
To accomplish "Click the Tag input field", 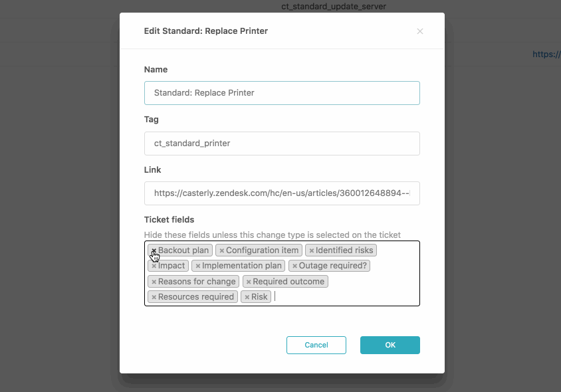I will pyautogui.click(x=282, y=144).
